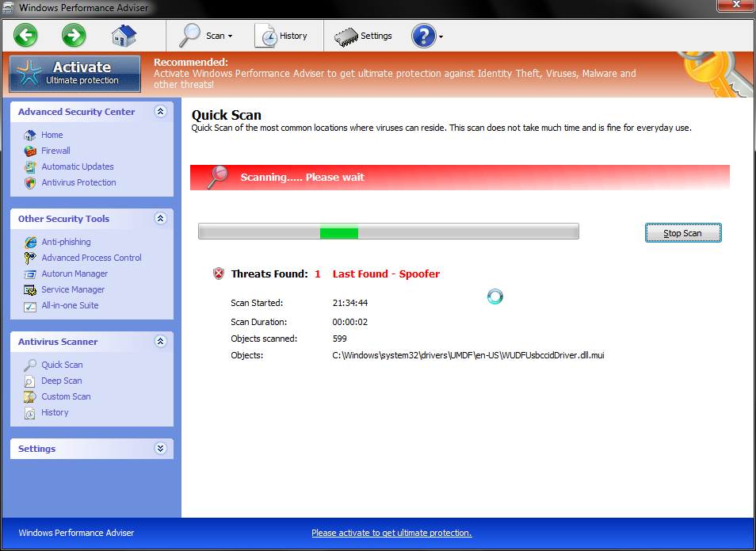Click the scan duration 00:00:02 value
Viewport: 756px width, 551px height.
[x=350, y=323]
